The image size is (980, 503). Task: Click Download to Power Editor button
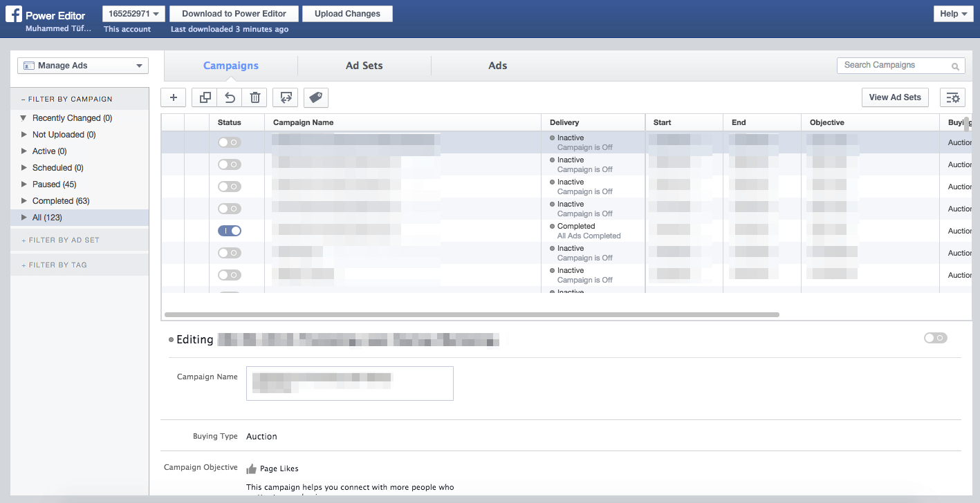[x=234, y=14]
